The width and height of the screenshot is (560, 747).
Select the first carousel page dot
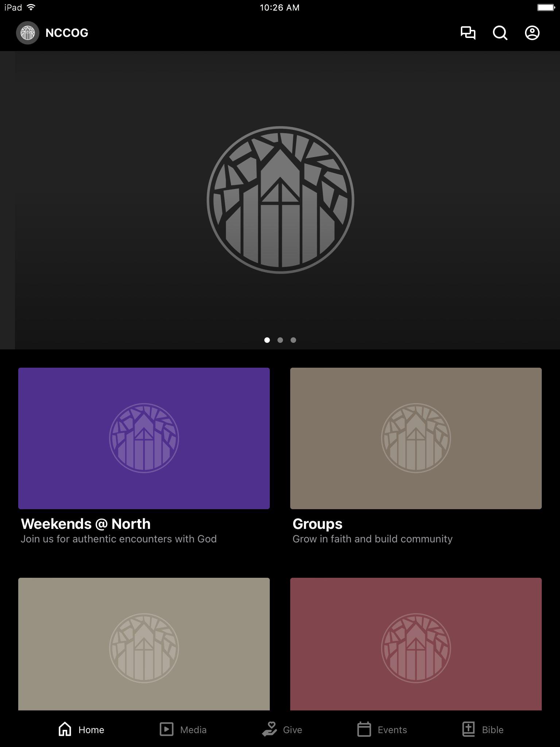tap(267, 340)
